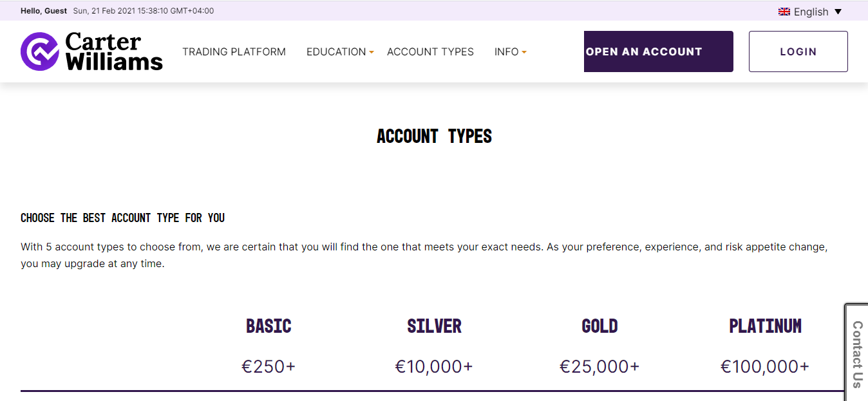Click the English language label
868x401 pixels.
(x=811, y=12)
